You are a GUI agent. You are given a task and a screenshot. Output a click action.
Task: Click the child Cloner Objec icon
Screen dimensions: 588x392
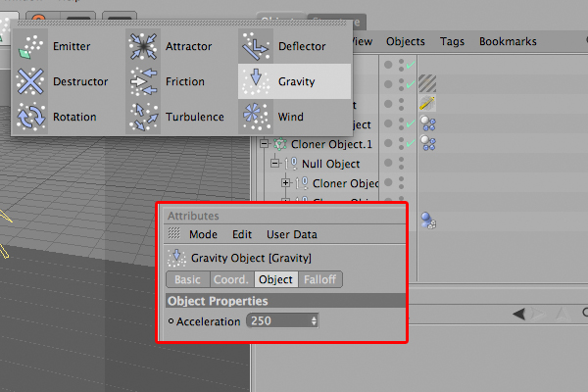[302, 183]
